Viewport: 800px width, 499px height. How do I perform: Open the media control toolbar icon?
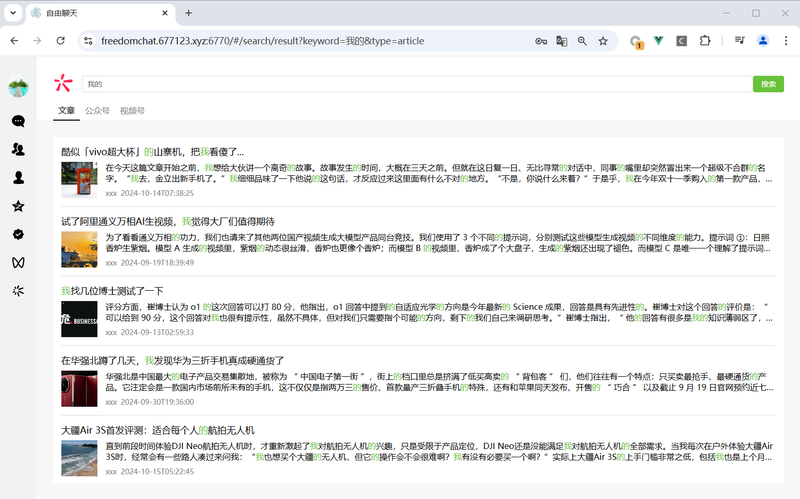point(740,41)
